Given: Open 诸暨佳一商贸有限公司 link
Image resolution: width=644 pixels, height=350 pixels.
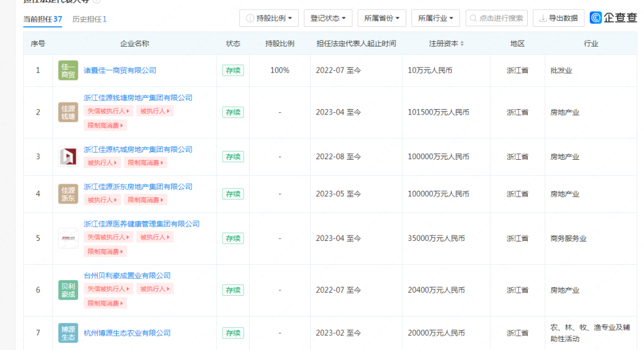Looking at the screenshot, I should coord(120,71).
